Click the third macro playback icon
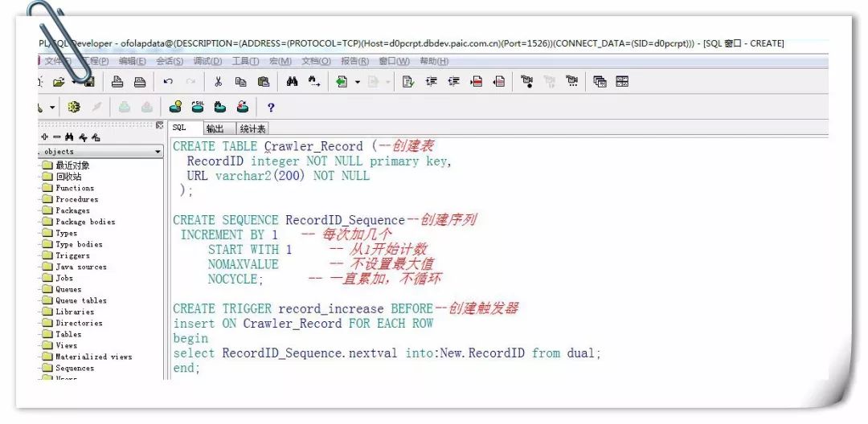 [x=572, y=83]
